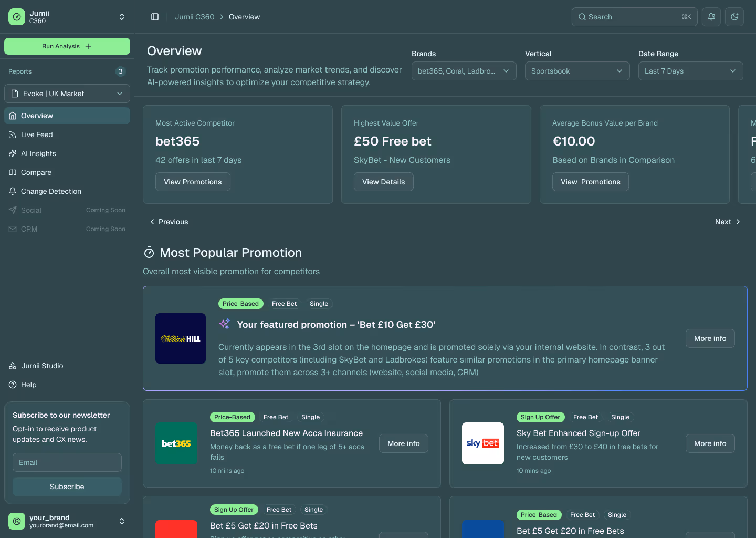The height and width of the screenshot is (538, 756).
Task: Open the Vertical Sportsbook dropdown
Action: [x=577, y=71]
